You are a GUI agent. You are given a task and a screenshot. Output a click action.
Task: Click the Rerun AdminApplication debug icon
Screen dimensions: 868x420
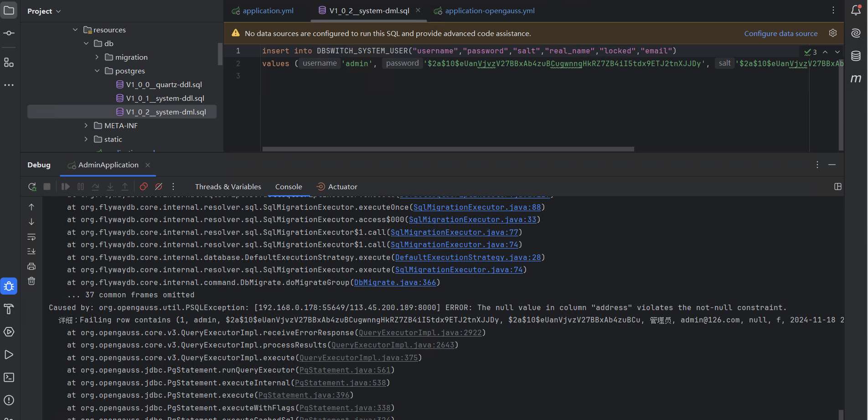32,187
